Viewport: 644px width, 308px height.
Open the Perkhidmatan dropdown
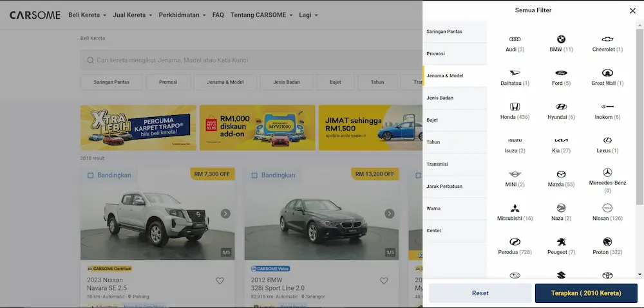182,15
